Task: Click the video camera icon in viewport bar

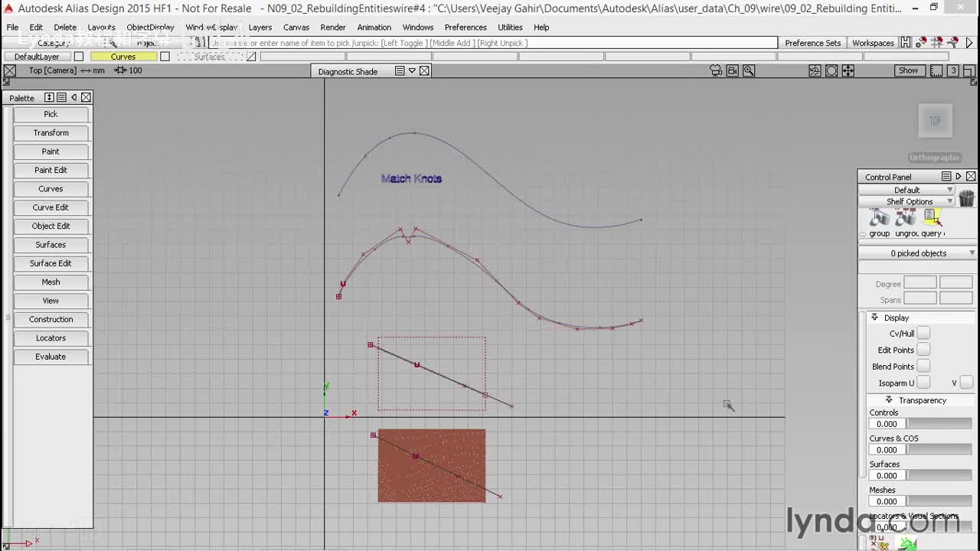Action: tap(733, 70)
